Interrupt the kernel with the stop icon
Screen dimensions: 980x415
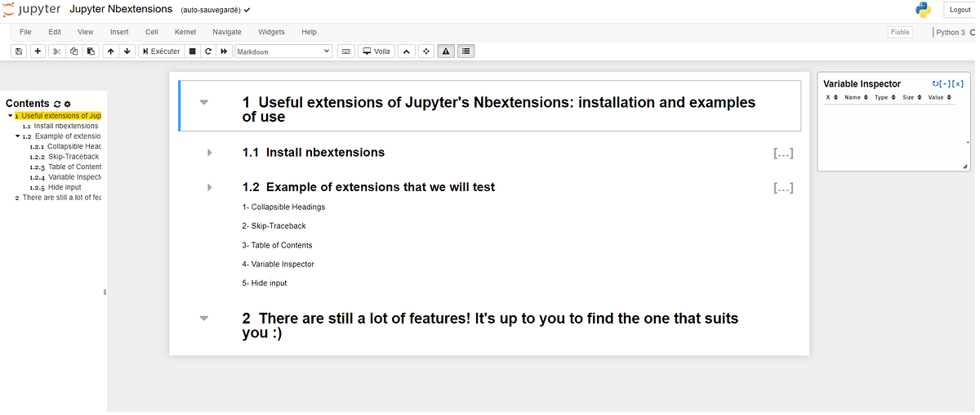click(x=192, y=51)
